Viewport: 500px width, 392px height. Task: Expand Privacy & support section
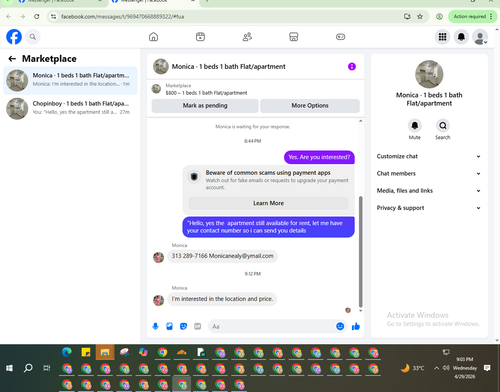point(429,208)
